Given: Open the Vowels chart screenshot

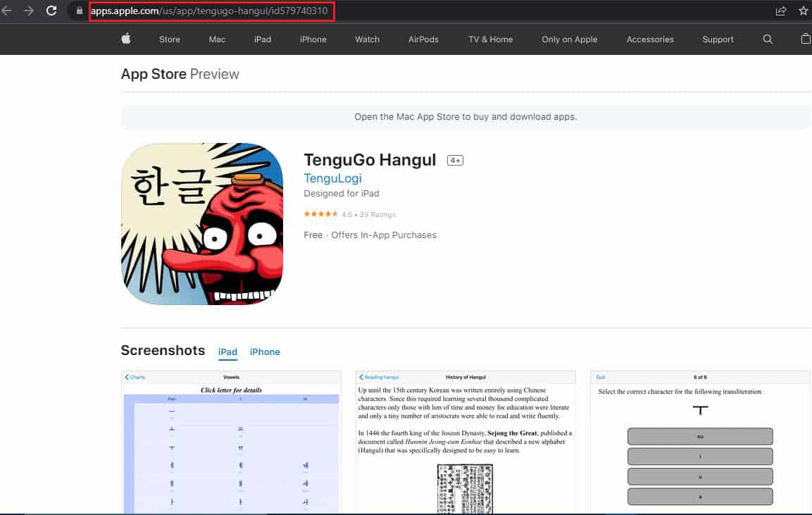Looking at the screenshot, I should pos(231,442).
